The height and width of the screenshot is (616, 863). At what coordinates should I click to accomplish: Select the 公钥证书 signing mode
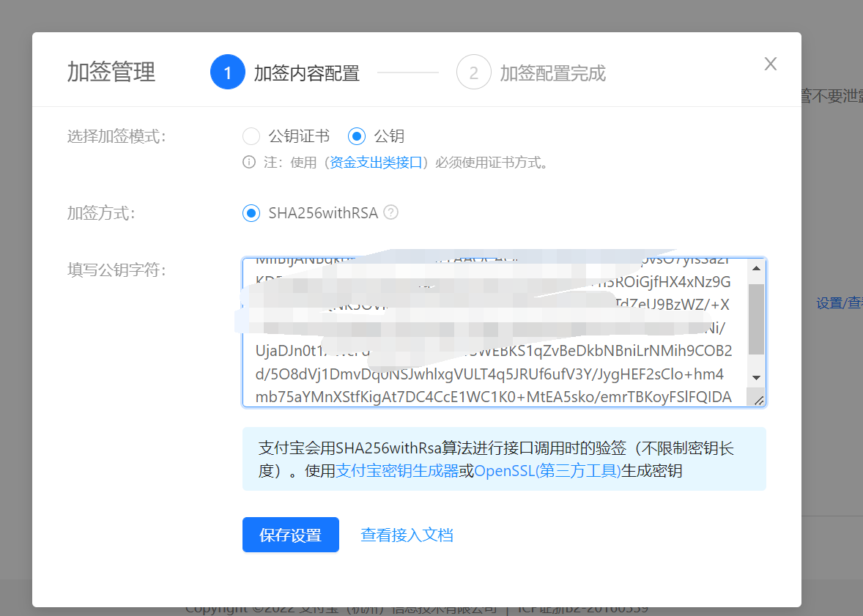pyautogui.click(x=251, y=136)
